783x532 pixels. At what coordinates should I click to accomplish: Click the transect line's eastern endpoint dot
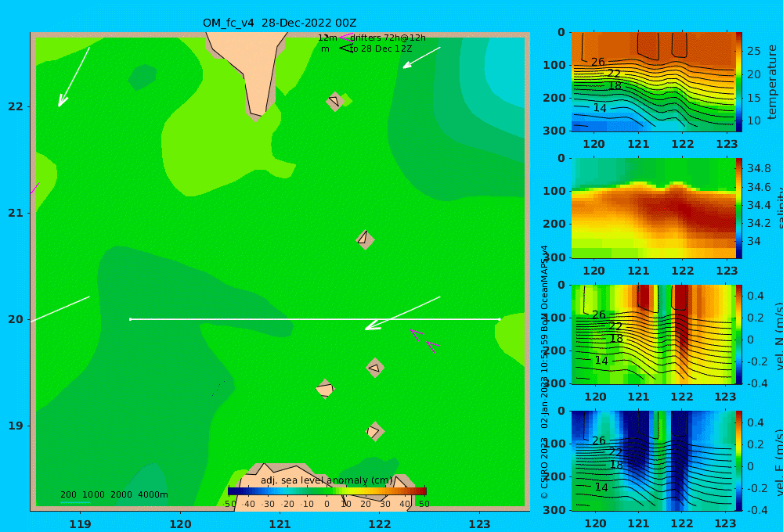500,319
